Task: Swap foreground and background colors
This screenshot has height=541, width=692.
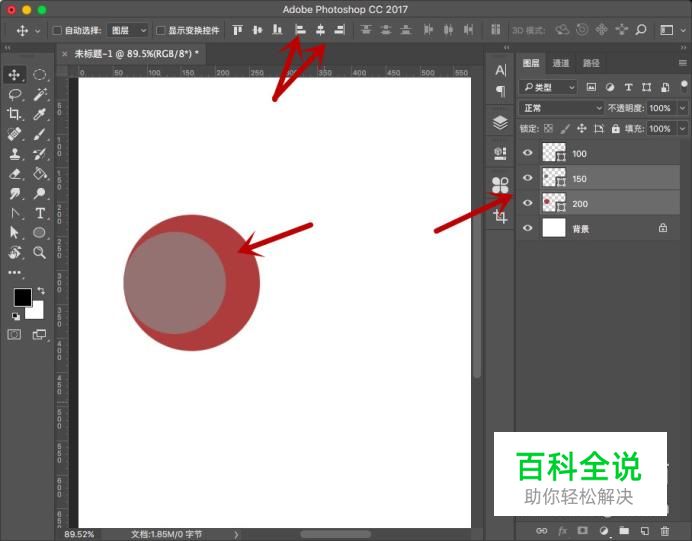Action: click(x=41, y=290)
